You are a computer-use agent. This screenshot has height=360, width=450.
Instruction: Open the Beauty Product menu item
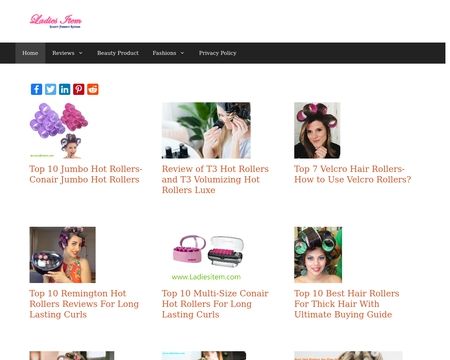coord(118,53)
